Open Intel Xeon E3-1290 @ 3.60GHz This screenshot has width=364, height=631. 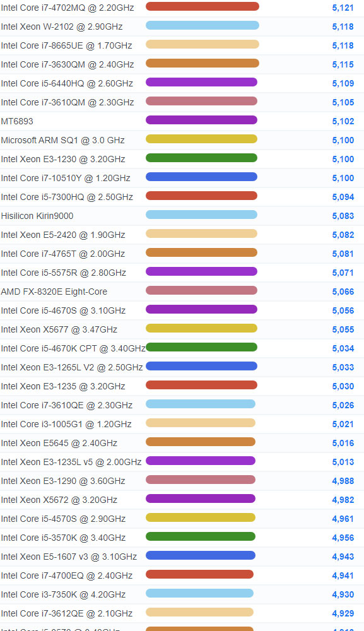(x=62, y=480)
